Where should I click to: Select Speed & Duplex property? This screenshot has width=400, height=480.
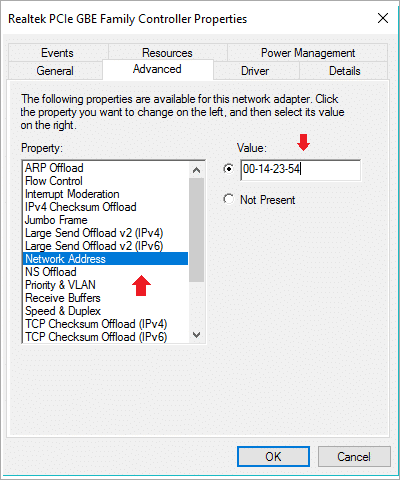click(x=105, y=311)
